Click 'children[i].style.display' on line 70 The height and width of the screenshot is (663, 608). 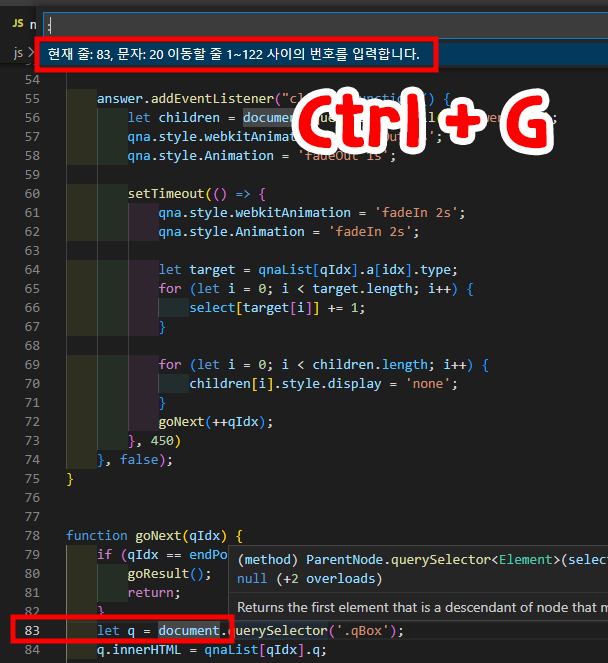(x=285, y=384)
